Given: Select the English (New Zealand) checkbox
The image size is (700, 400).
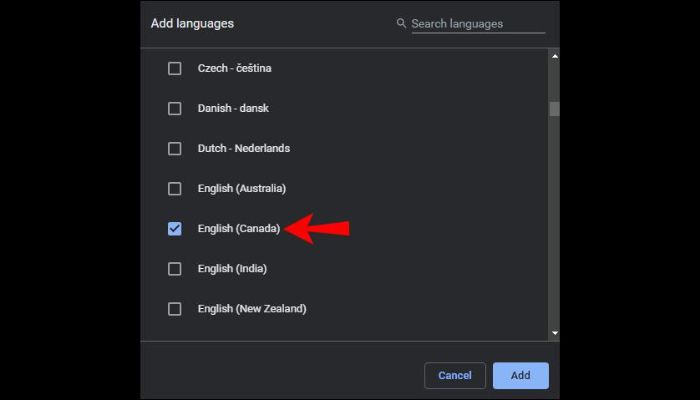Looking at the screenshot, I should coord(175,309).
